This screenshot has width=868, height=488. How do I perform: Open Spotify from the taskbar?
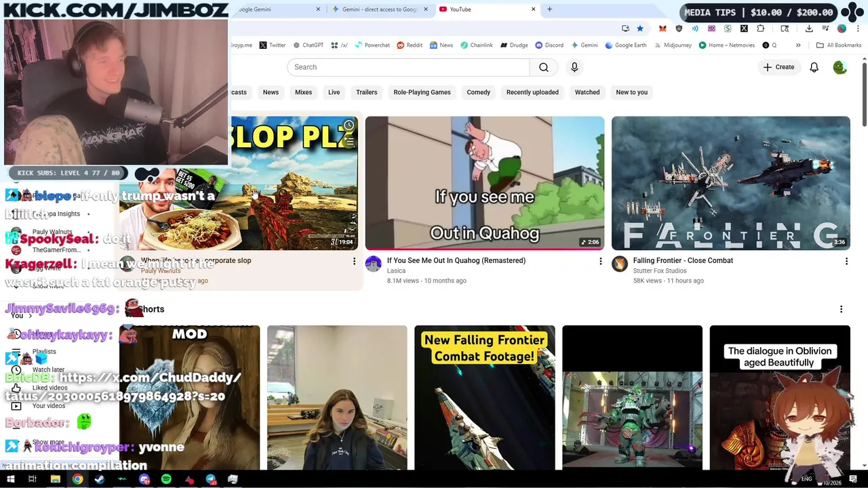166,479
